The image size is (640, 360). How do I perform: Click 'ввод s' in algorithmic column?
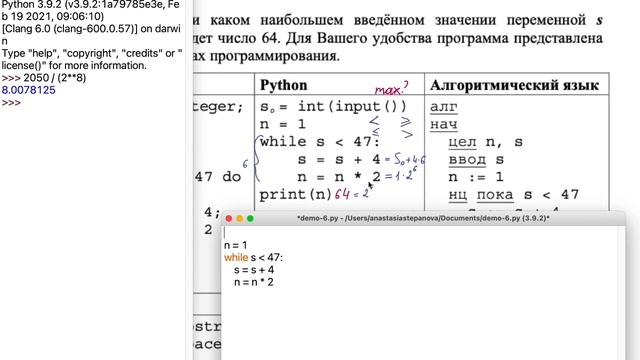click(476, 160)
